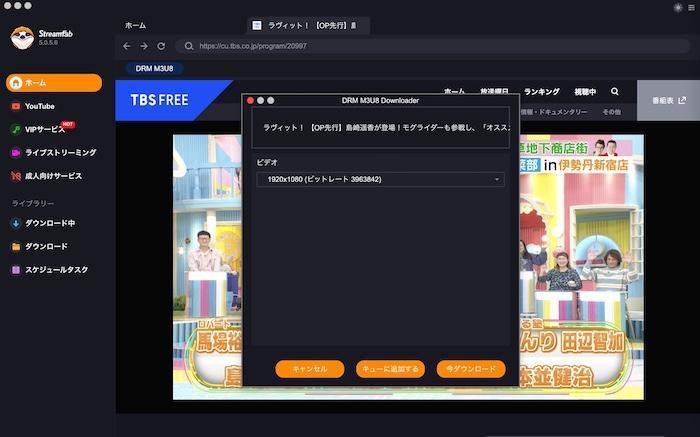Open VIP services in the sidebar
Image resolution: width=700 pixels, height=437 pixels.
45,129
